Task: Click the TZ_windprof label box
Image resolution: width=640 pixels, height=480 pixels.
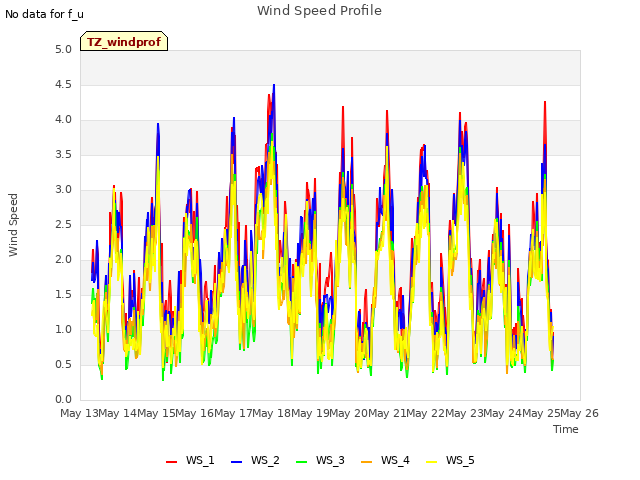Action: point(124,41)
